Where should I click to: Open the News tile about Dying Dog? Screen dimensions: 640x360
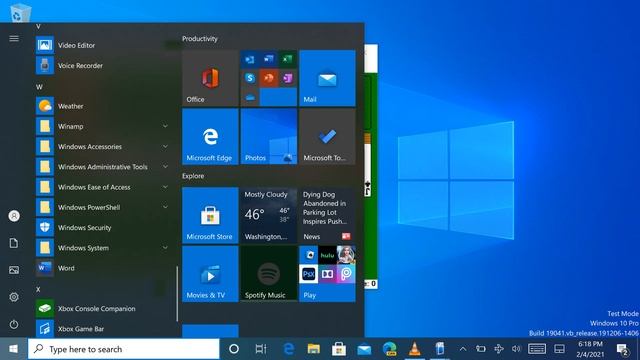pos(327,216)
